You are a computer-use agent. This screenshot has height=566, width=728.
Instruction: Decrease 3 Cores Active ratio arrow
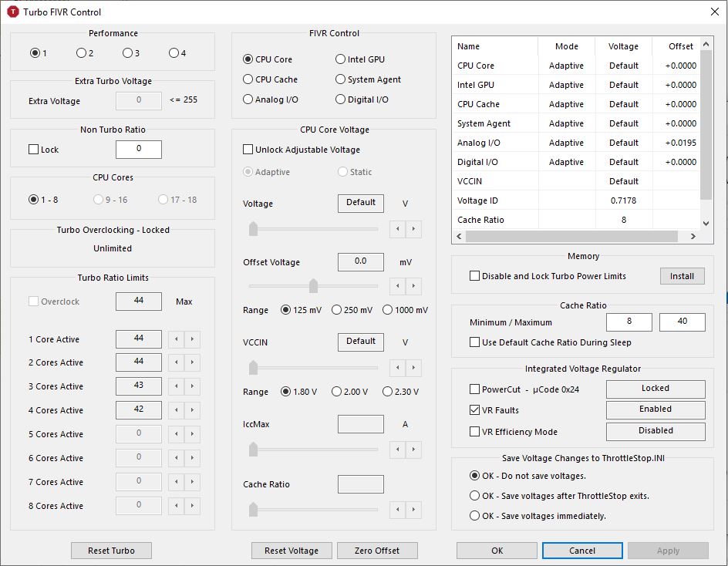pyautogui.click(x=177, y=386)
